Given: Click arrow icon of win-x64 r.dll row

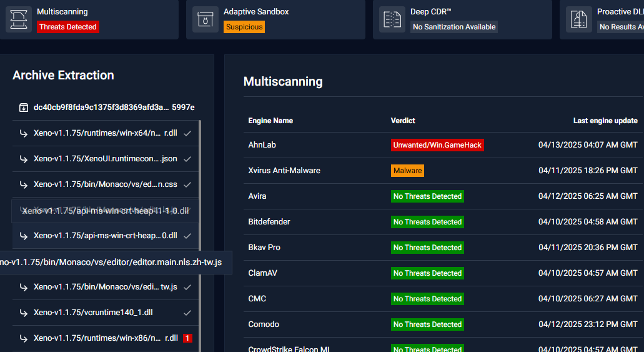Looking at the screenshot, I should 24,133.
